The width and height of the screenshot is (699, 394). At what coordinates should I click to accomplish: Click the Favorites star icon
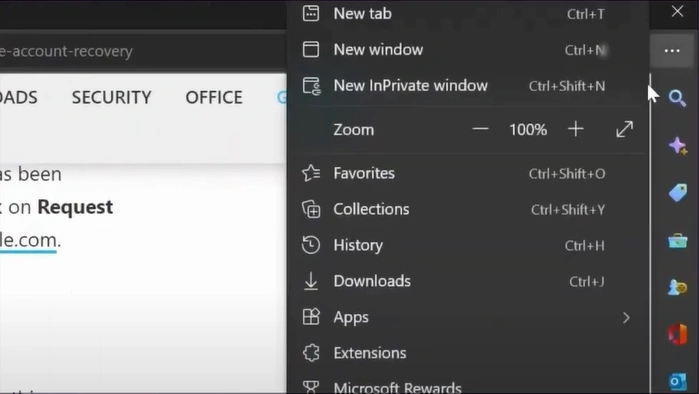click(x=311, y=173)
